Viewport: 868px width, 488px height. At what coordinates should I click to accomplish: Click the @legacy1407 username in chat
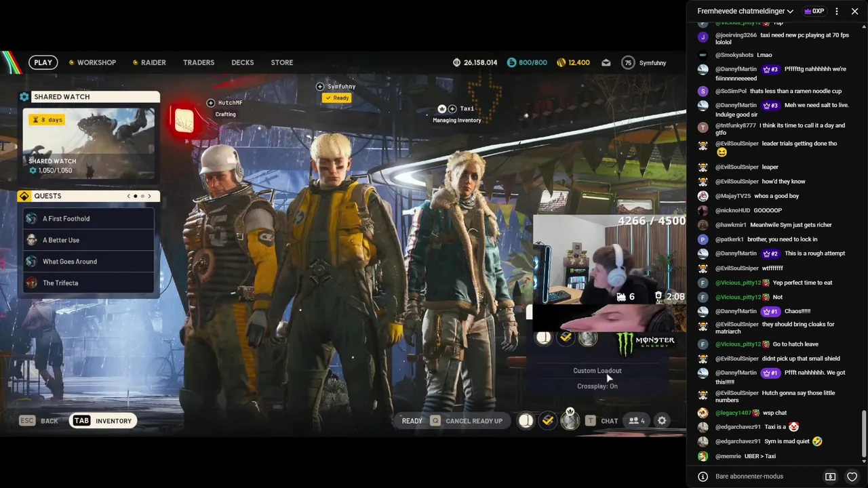point(733,413)
